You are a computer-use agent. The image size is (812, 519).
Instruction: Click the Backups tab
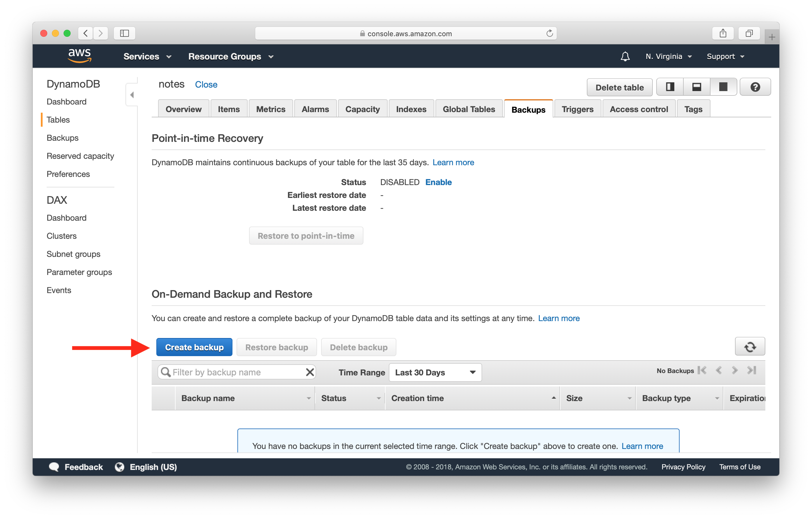[x=528, y=108]
